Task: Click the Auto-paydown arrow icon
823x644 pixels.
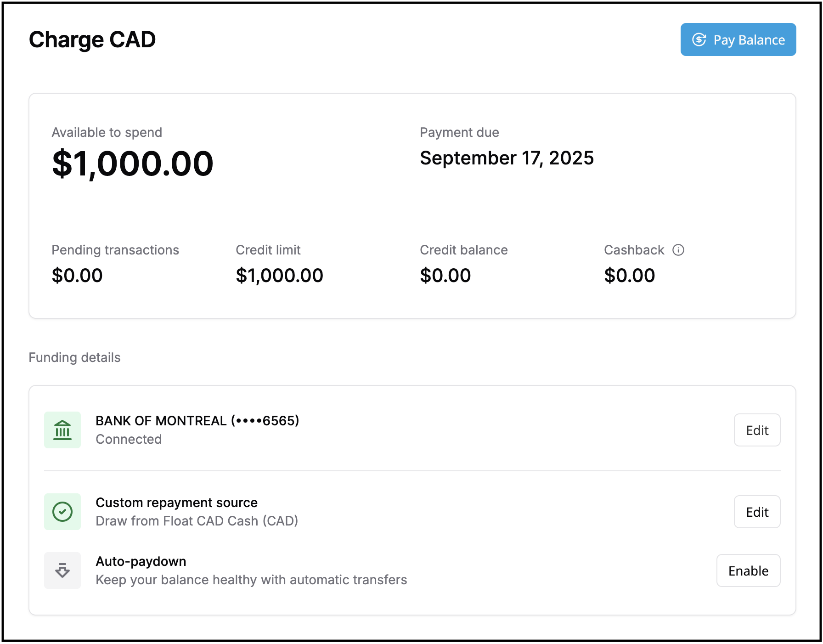Action: point(62,571)
